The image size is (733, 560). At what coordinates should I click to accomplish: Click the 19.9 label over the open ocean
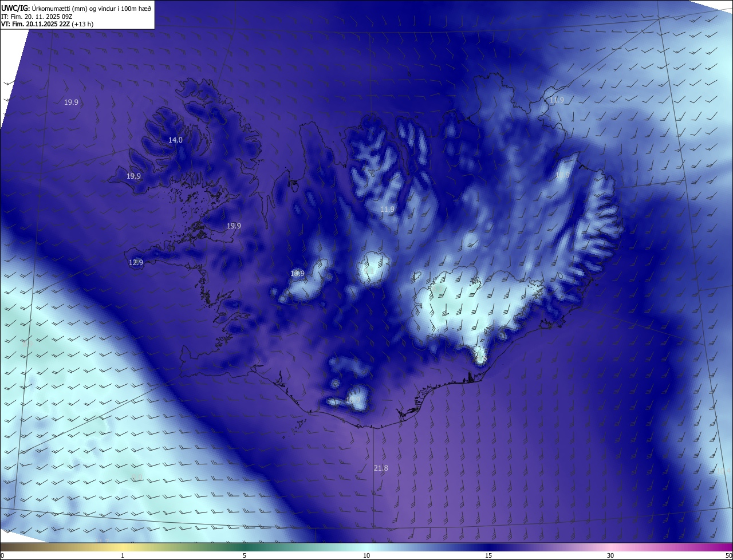pos(72,102)
